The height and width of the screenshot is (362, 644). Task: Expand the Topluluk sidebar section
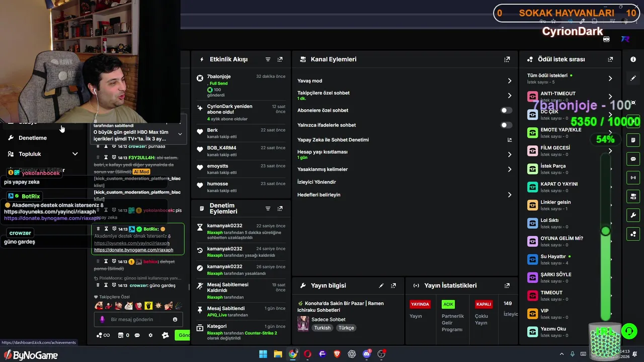tap(75, 154)
